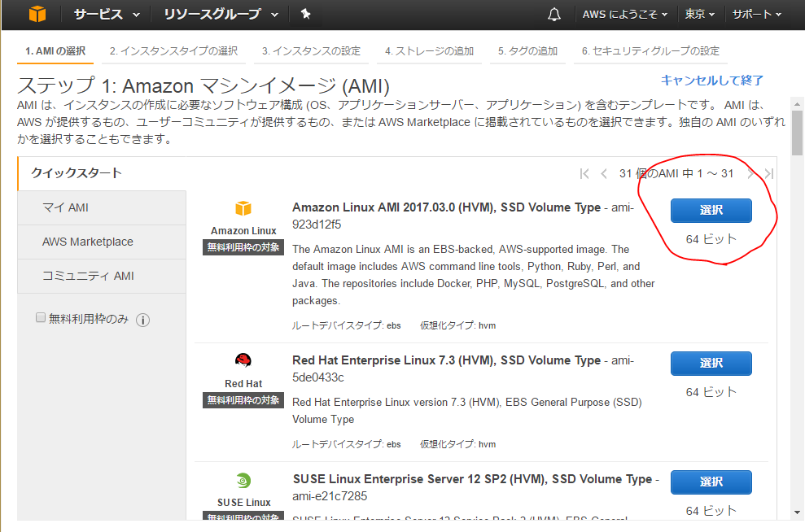Switch to 4. ストレージの追加 tab

pyautogui.click(x=429, y=50)
